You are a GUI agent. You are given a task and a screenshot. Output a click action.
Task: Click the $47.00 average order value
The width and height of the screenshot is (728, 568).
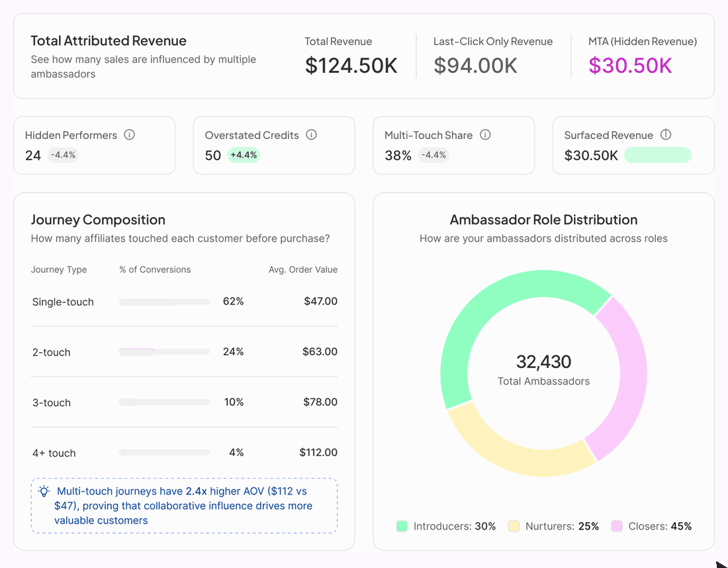pyautogui.click(x=320, y=301)
